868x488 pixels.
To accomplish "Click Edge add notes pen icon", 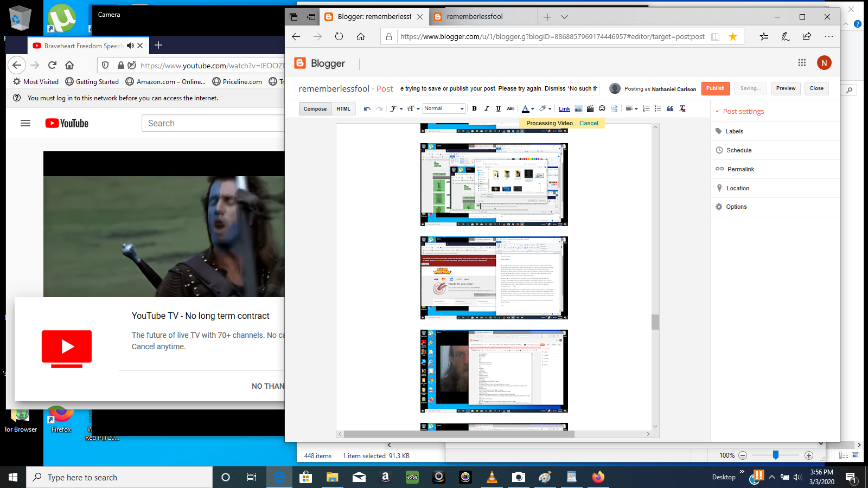I will pyautogui.click(x=785, y=36).
